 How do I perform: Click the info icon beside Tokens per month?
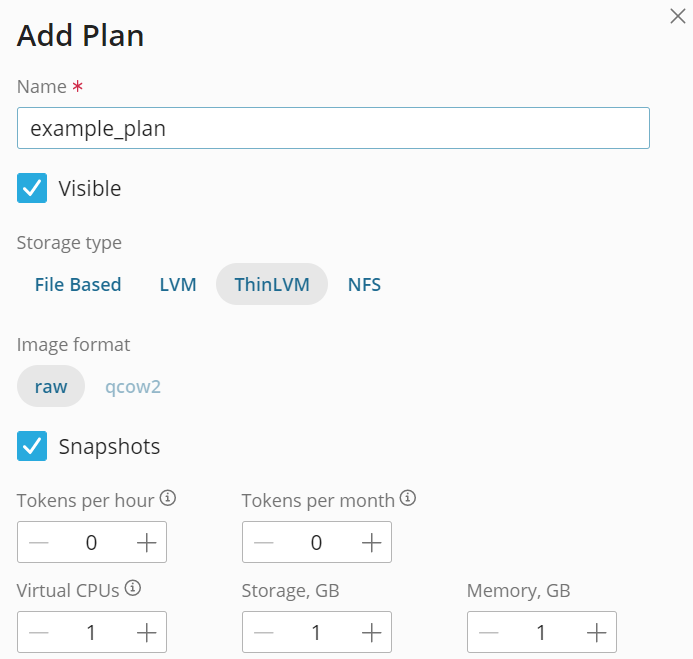(408, 497)
